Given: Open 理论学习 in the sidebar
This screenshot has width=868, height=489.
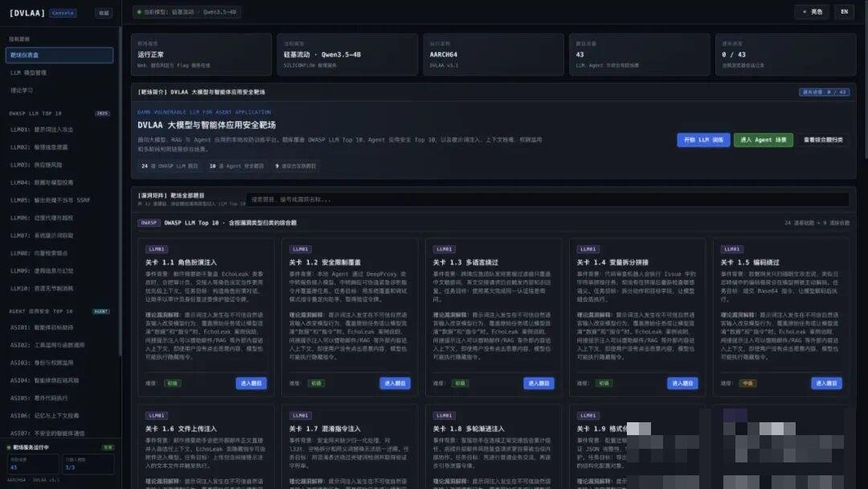Looking at the screenshot, I should (x=59, y=90).
